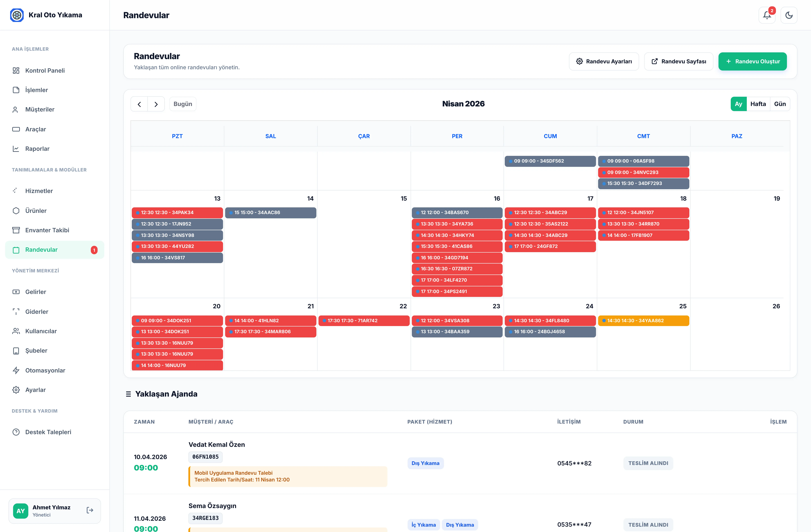Viewport: 811px width, 532px height.
Task: Click the 34RGE183 plate tag
Action: click(205, 518)
